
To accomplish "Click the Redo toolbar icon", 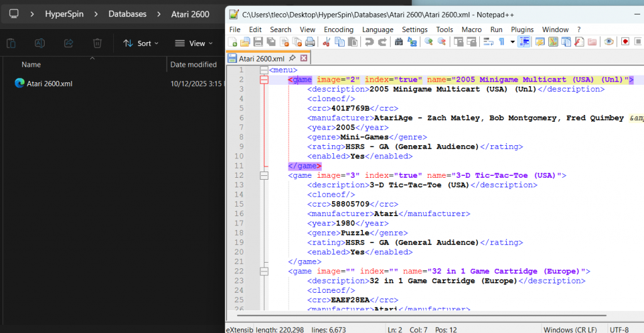I will pos(382,42).
